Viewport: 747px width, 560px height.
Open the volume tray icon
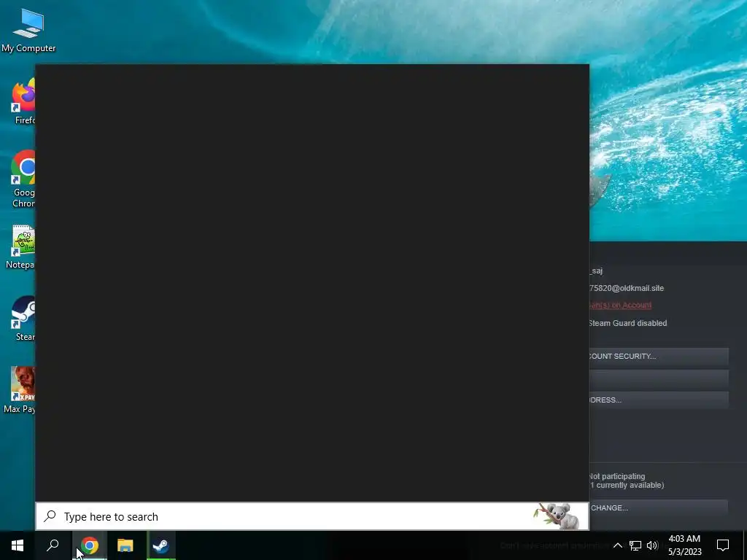click(653, 545)
